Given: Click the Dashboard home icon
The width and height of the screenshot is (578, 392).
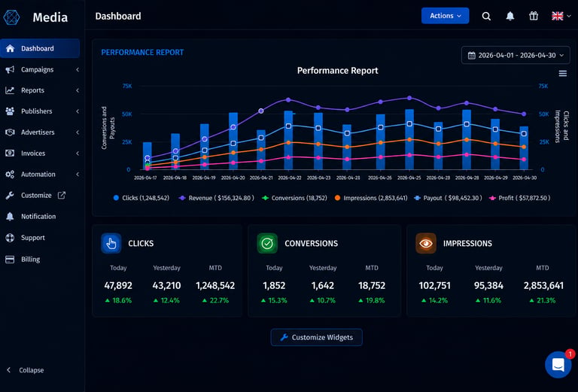Looking at the screenshot, I should pyautogui.click(x=10, y=49).
